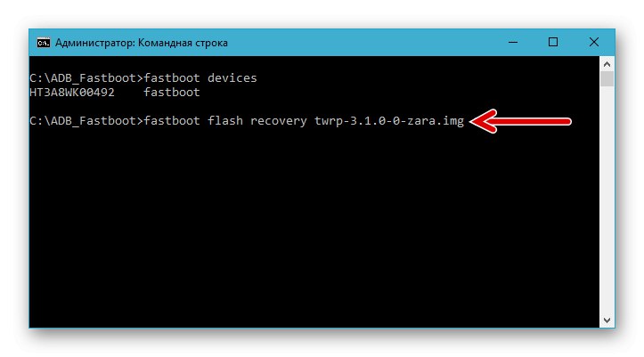Click the vertical scrollbar thumb

pos(607,79)
